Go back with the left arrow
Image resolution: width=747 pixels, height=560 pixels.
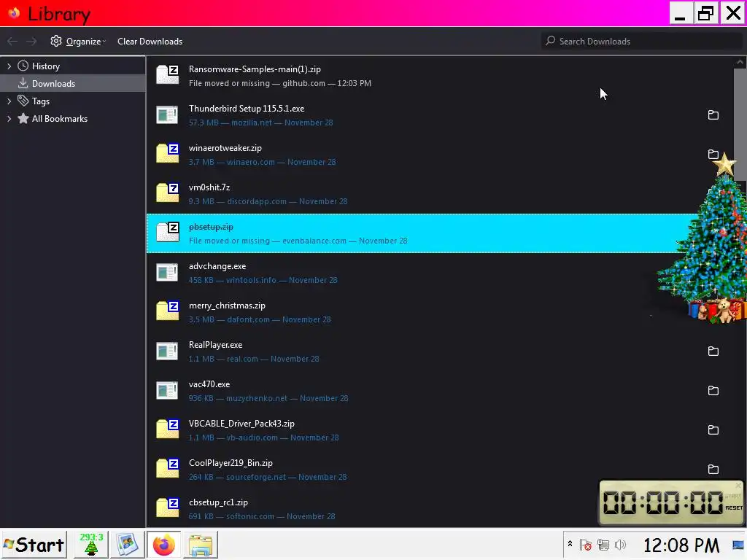click(12, 42)
